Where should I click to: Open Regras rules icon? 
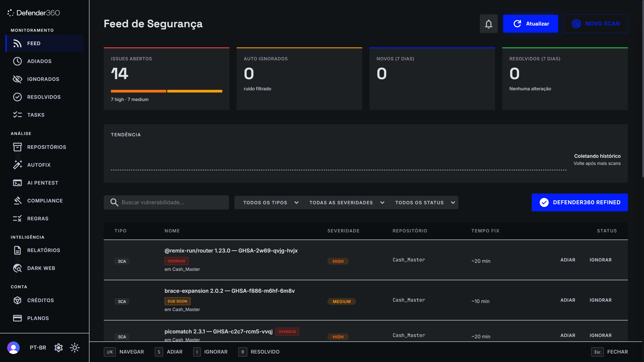point(17,219)
